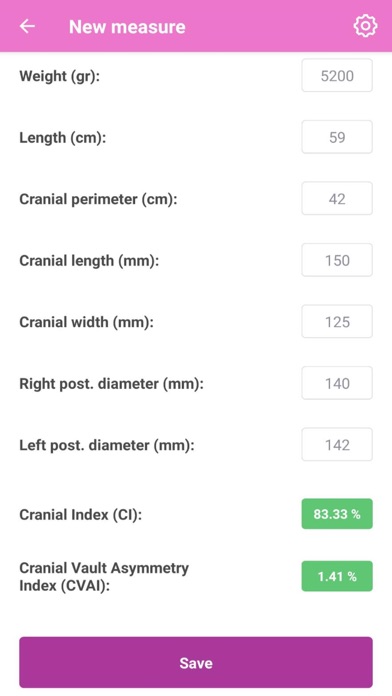Tap the Cranial perimeter (cm) label
Image resolution: width=392 pixels, height=696 pixels.
click(x=98, y=199)
